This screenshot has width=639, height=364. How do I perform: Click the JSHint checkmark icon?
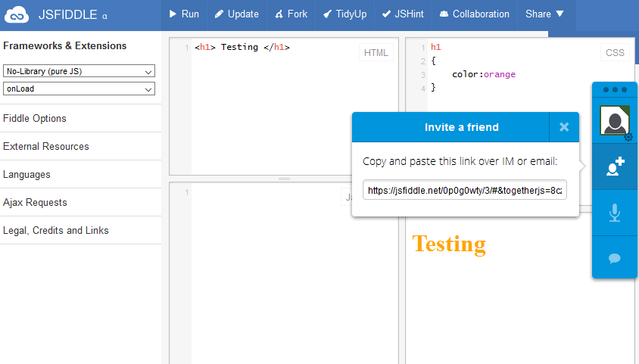pyautogui.click(x=386, y=14)
